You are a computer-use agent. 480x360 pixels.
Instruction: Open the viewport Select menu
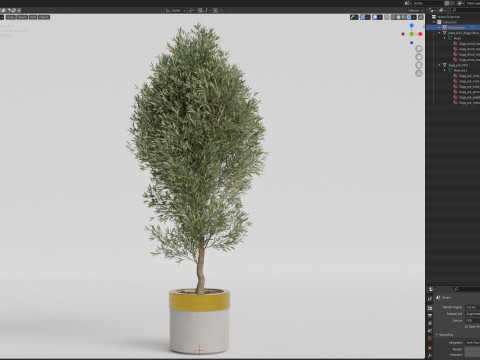22,17
